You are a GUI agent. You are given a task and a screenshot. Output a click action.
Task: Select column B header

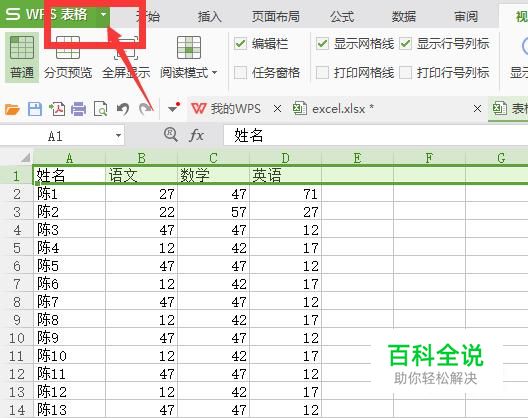coord(141,158)
